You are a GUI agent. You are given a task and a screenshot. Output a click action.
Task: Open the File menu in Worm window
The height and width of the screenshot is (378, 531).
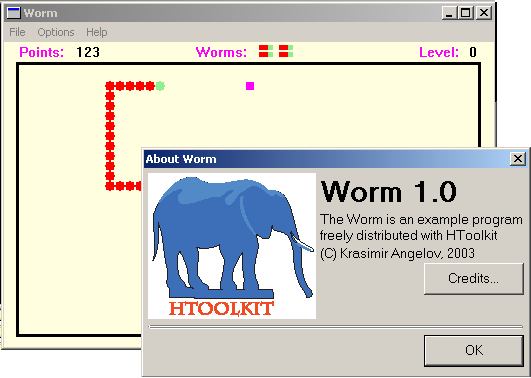pyautogui.click(x=17, y=32)
